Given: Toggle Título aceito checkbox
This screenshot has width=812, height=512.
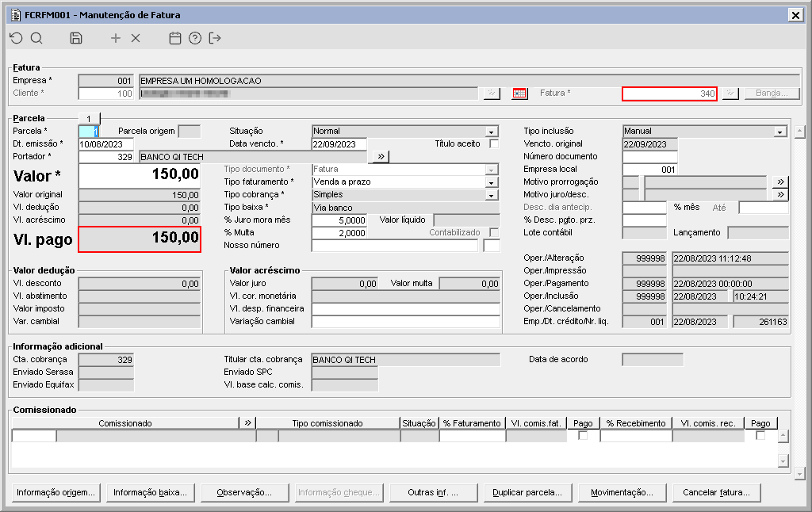Looking at the screenshot, I should pyautogui.click(x=494, y=144).
